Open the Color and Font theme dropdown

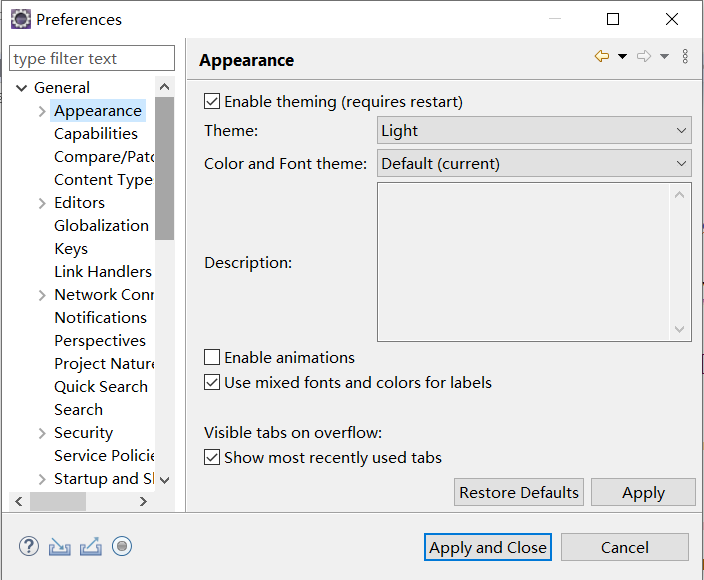pyautogui.click(x=534, y=164)
